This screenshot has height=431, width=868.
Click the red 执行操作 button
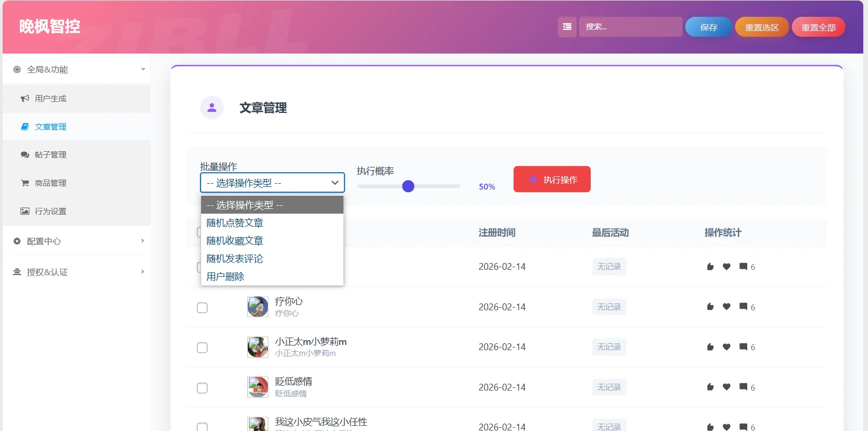[x=552, y=179]
